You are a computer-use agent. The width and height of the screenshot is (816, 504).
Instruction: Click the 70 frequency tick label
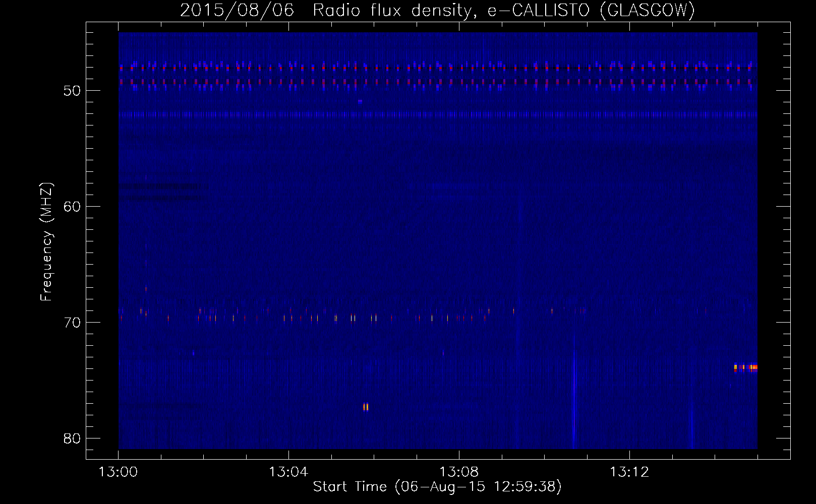(72, 323)
